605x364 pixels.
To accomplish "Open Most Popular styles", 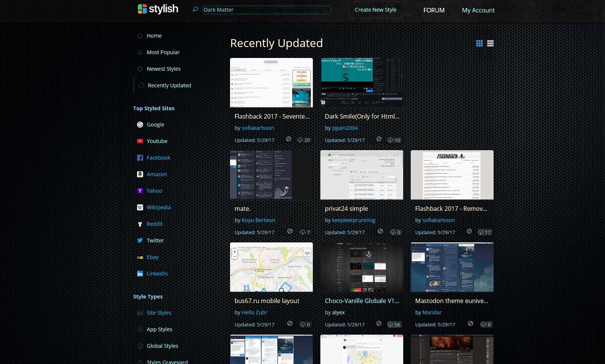I will [163, 52].
